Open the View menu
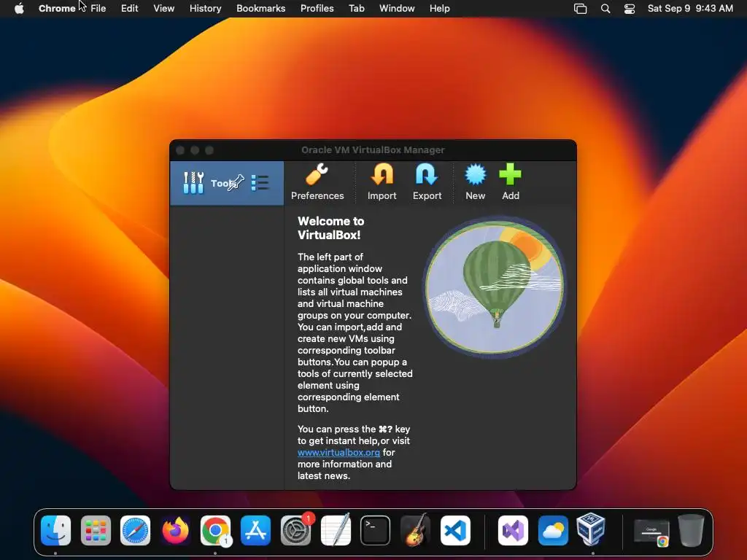 pos(163,8)
